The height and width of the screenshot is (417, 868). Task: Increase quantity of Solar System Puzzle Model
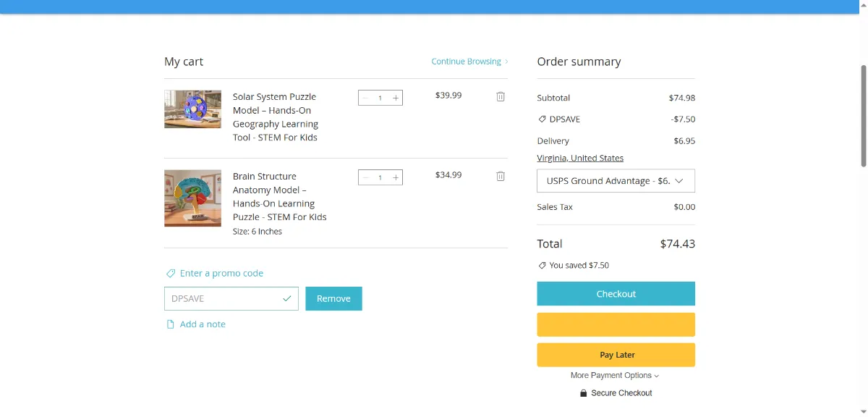coord(396,98)
